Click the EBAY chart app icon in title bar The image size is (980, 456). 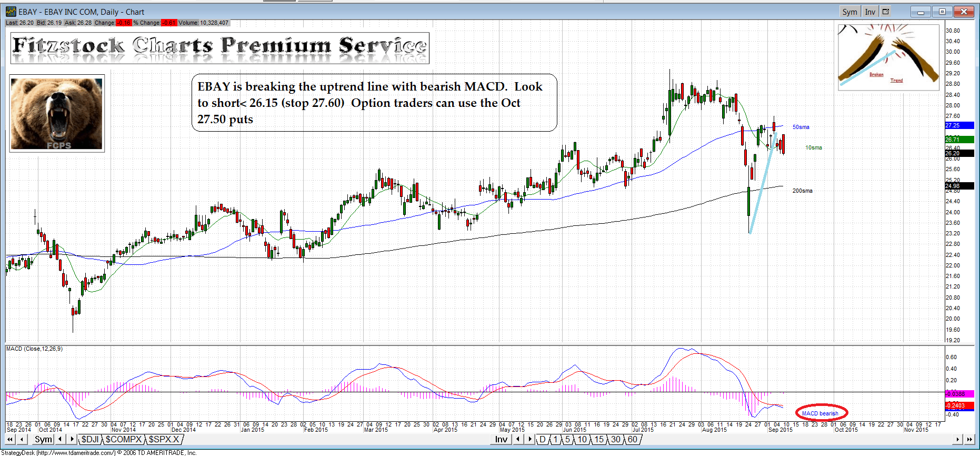pos(11,12)
